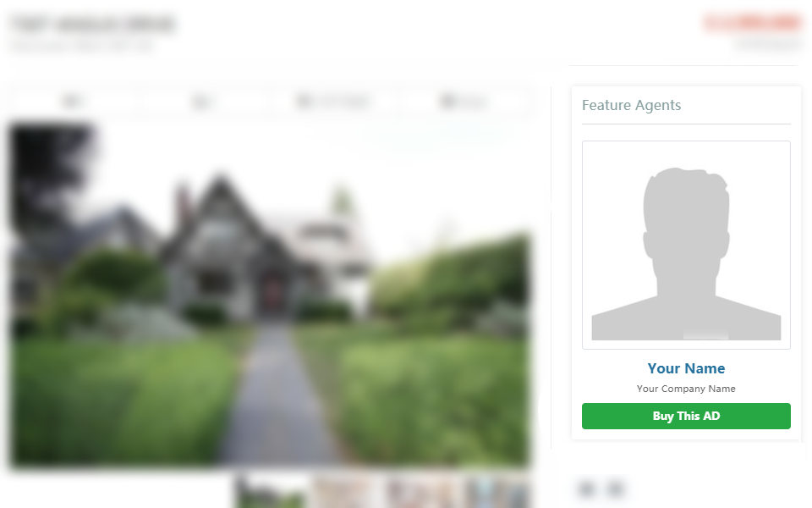Image resolution: width=812 pixels, height=508 pixels.
Task: Select the second icon tab above the photo
Action: click(202, 101)
